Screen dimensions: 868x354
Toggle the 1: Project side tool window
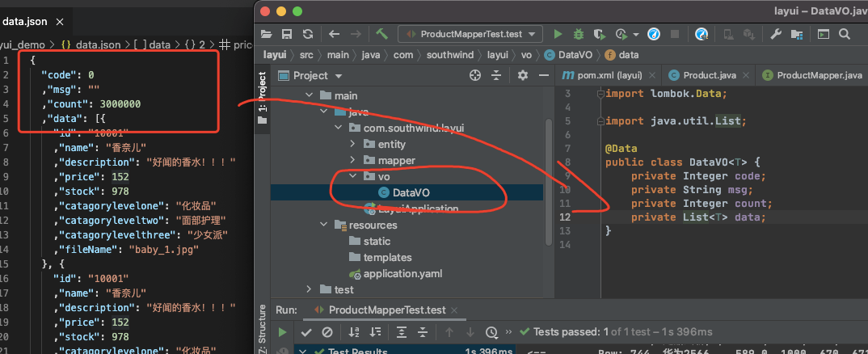pos(263,97)
